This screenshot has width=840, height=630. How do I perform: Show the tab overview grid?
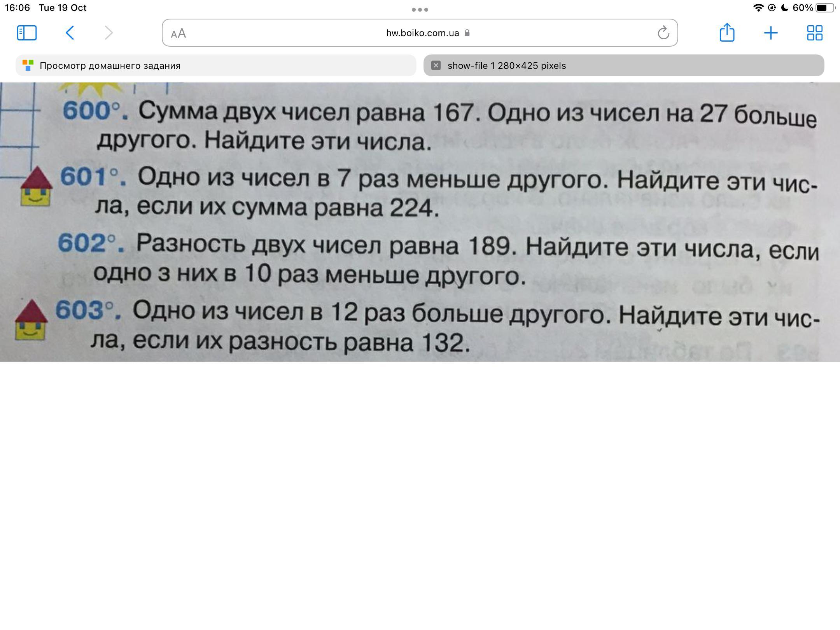[815, 33]
